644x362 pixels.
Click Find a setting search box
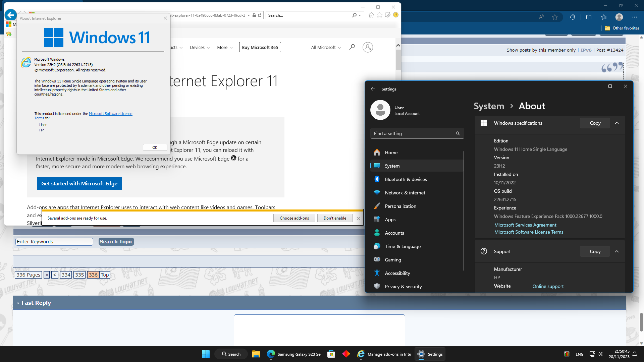(417, 133)
